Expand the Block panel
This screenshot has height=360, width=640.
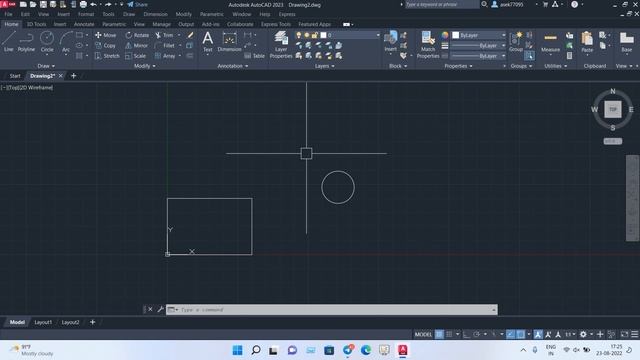click(x=398, y=66)
